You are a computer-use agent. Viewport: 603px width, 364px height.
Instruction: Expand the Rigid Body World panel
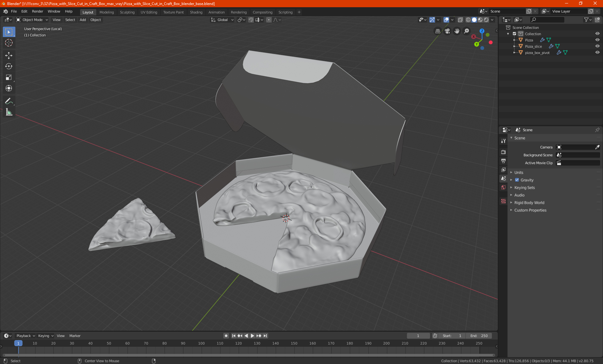click(529, 202)
